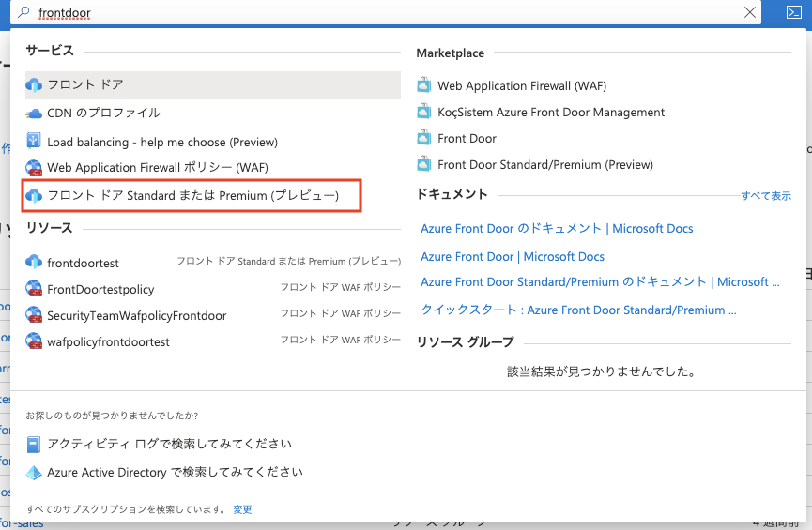Open フロント ドア Standard または Premium (プレビュー)

click(x=192, y=195)
